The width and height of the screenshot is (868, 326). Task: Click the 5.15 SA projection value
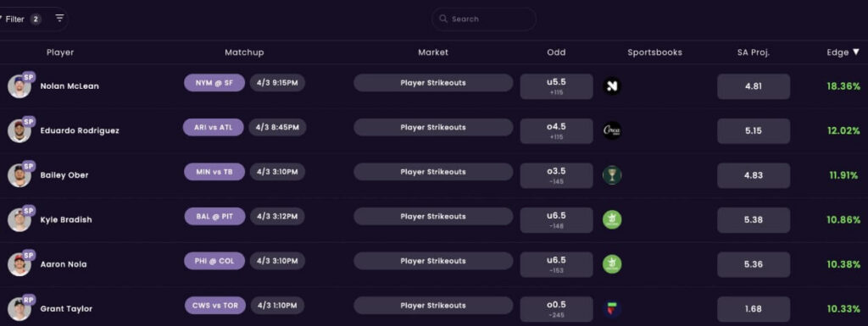click(x=754, y=131)
